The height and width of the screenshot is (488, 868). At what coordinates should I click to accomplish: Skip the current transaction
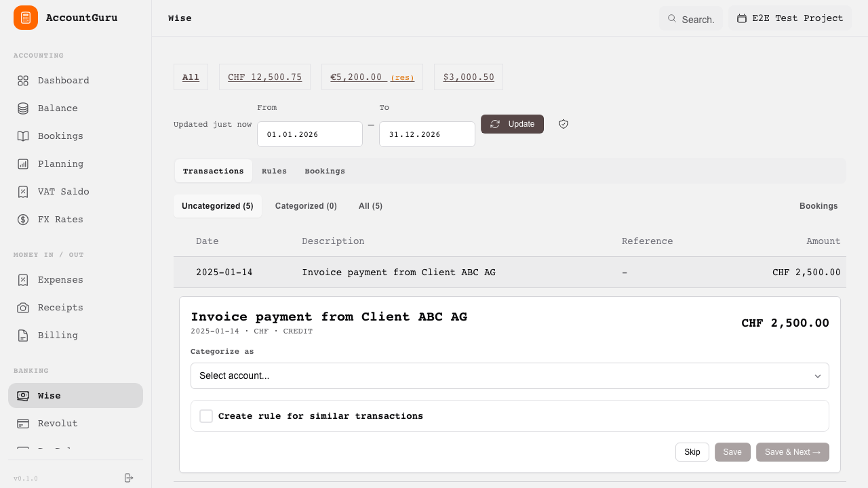(692, 452)
